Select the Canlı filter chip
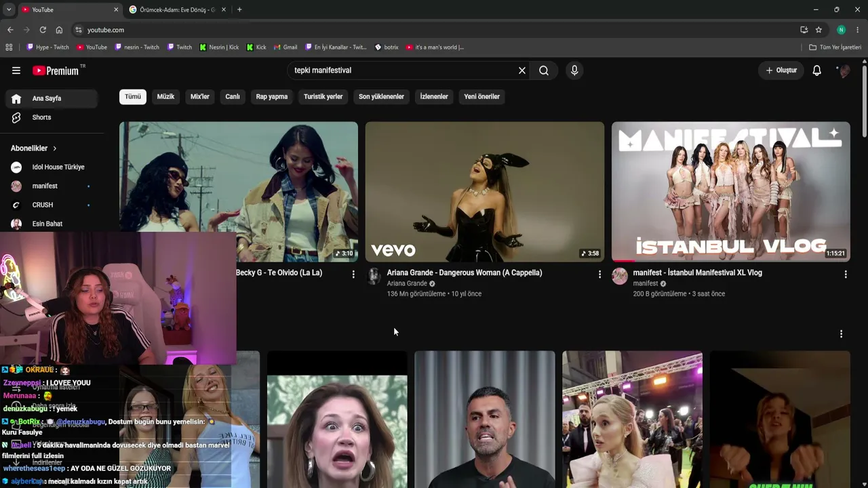Screen dimensions: 868x488 coord(233,96)
